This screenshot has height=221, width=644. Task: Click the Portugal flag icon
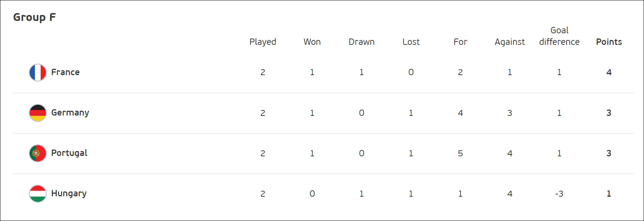point(38,153)
